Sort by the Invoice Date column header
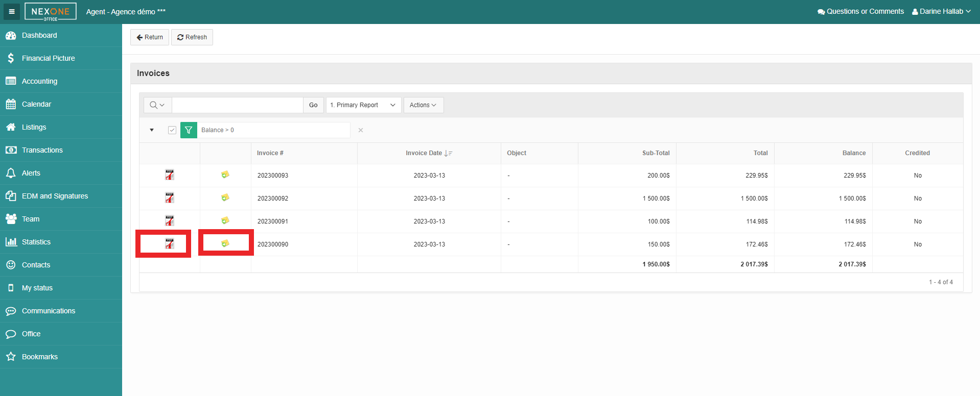The width and height of the screenshot is (980, 396). 424,153
